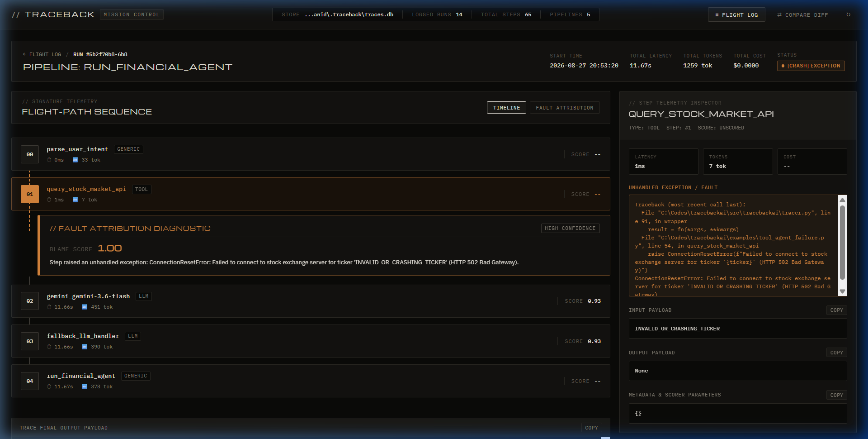The width and height of the screenshot is (868, 439).
Task: Copy the input payload
Action: 836,310
